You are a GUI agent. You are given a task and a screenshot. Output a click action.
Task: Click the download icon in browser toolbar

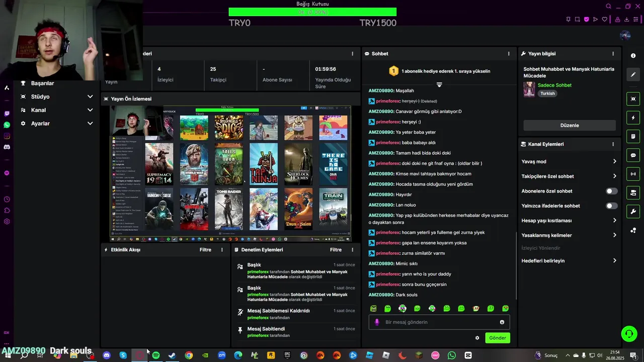(x=627, y=19)
